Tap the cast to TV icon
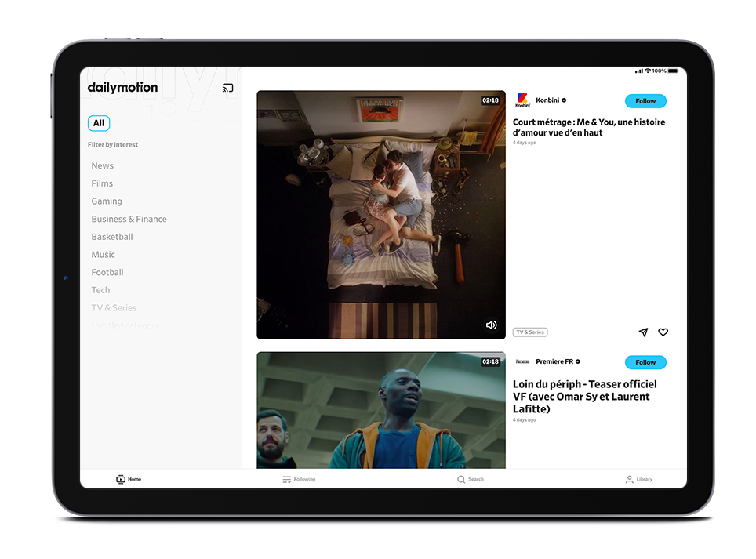Image resolution: width=756 pixels, height=559 pixels. click(x=227, y=88)
